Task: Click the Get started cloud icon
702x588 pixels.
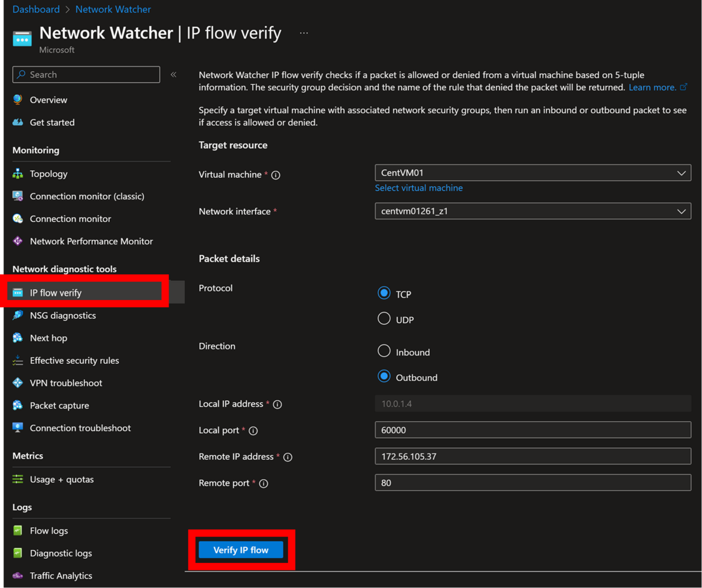Action: [18, 122]
